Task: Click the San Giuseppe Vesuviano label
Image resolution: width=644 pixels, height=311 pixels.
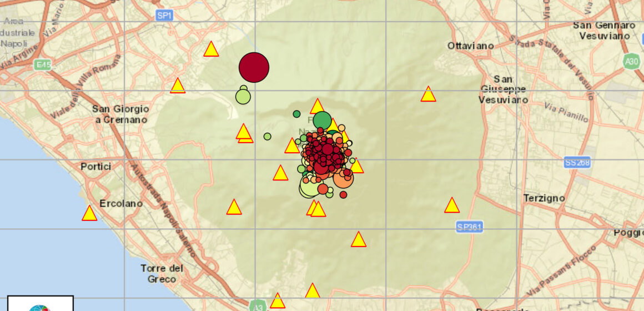Action: 503,89
